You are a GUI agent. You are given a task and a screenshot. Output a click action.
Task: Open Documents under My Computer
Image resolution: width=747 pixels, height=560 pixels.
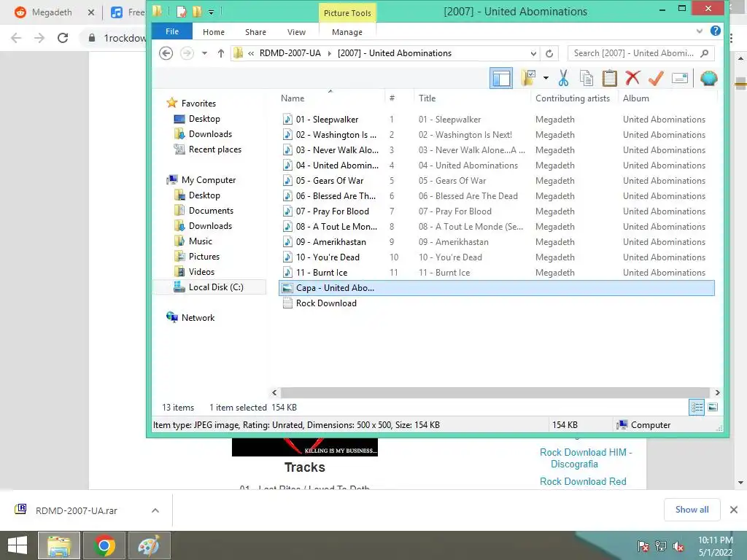pos(211,211)
